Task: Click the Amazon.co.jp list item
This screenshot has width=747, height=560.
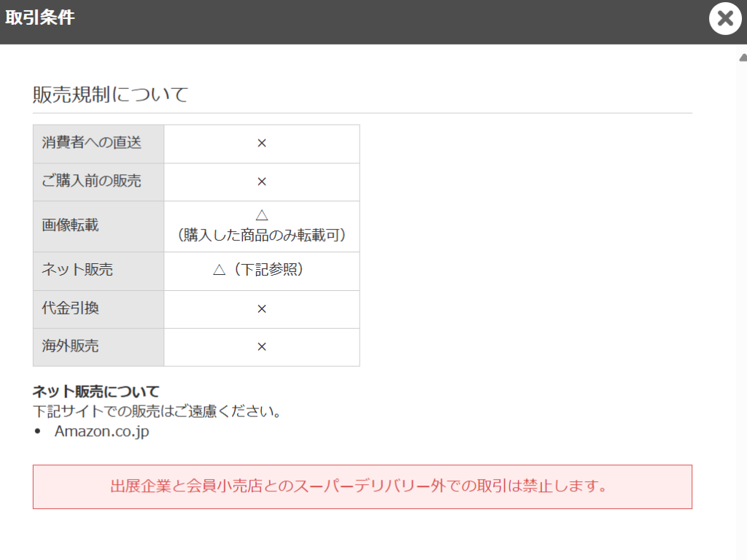Action: click(101, 431)
